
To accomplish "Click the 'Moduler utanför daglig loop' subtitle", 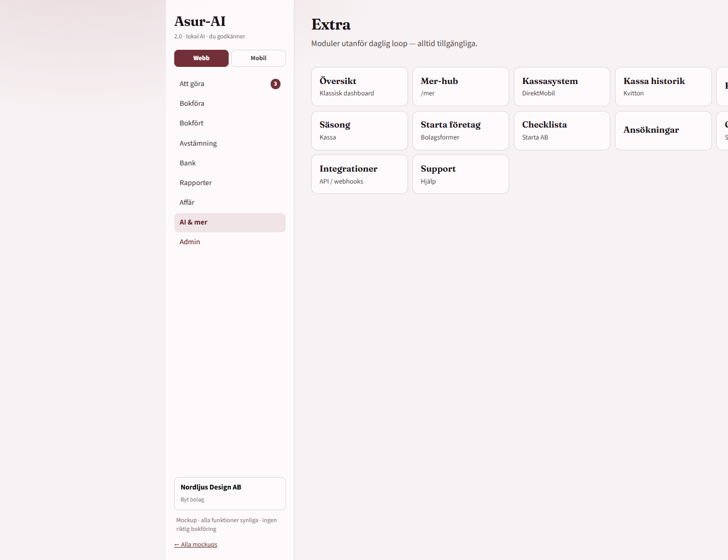I will [x=394, y=44].
